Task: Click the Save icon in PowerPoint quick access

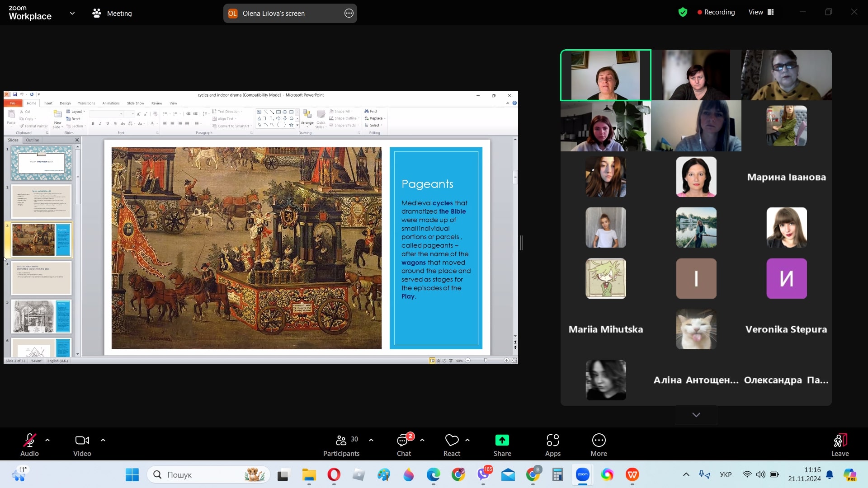Action: pyautogui.click(x=15, y=95)
